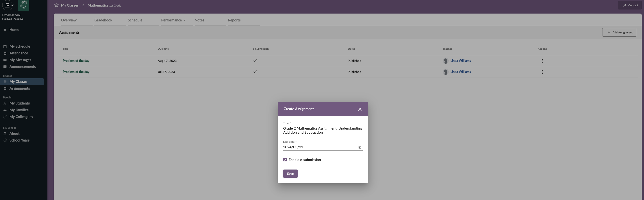Open My Schedule in the sidebar
Viewport: 644px width, 200px height.
(x=20, y=47)
